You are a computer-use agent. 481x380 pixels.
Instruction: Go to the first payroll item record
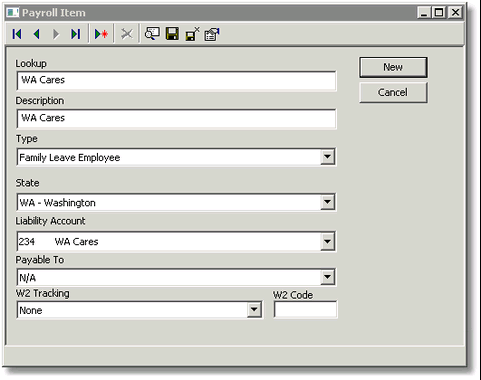(17, 34)
